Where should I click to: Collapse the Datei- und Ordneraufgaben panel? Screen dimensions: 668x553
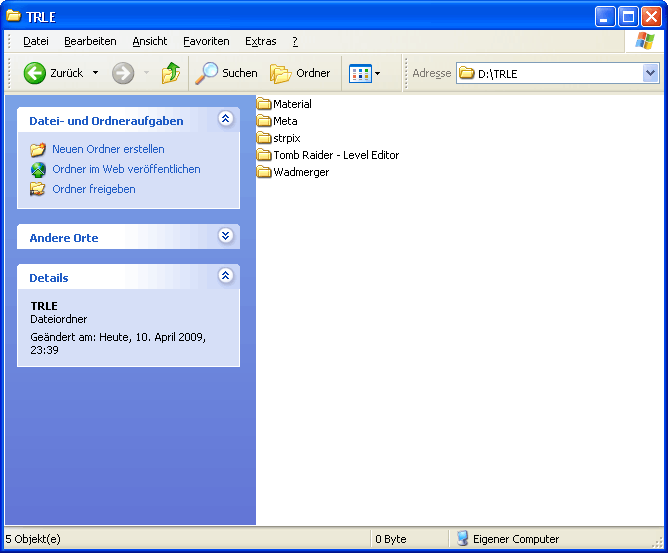(225, 119)
